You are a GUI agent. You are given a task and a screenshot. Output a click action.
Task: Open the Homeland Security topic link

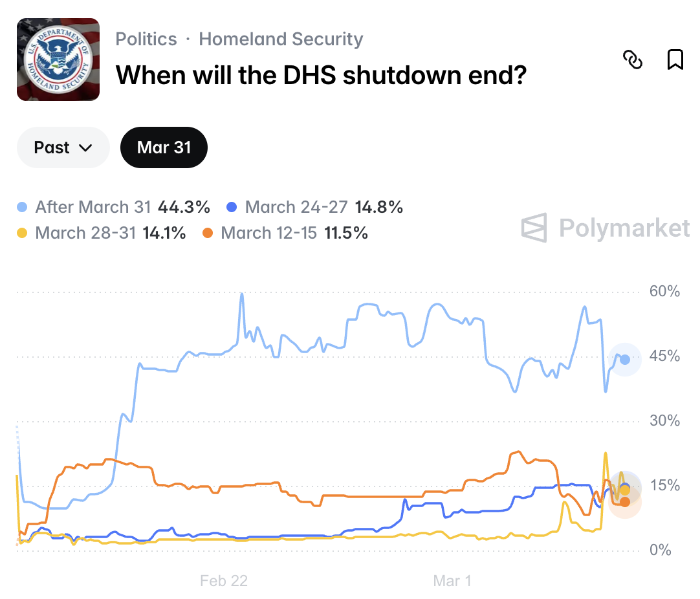click(281, 39)
